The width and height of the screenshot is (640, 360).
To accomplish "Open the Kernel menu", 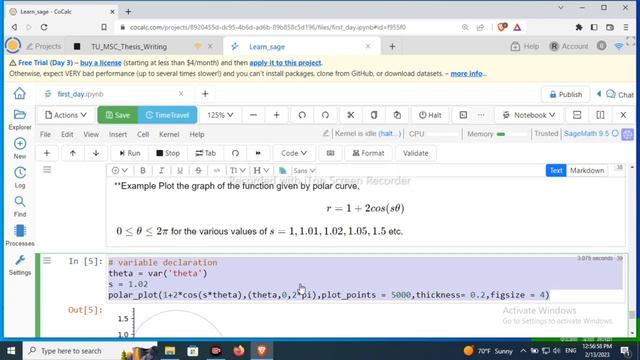I will click(169, 134).
